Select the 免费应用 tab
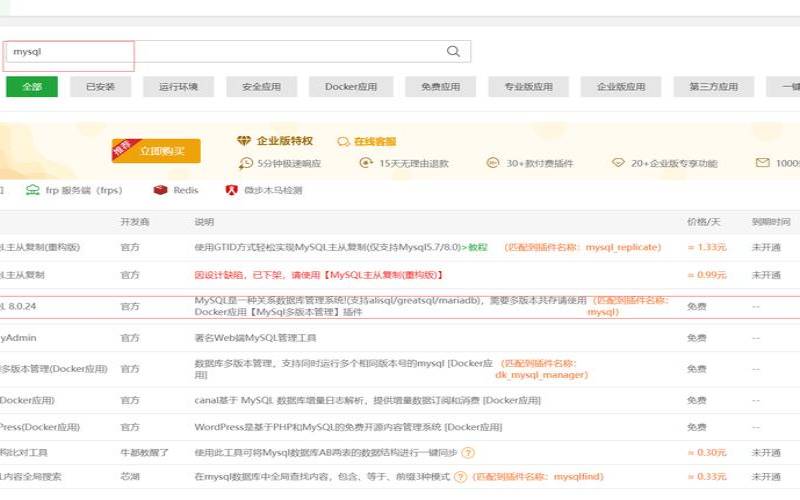This screenshot has height=500, width=800. click(x=440, y=87)
